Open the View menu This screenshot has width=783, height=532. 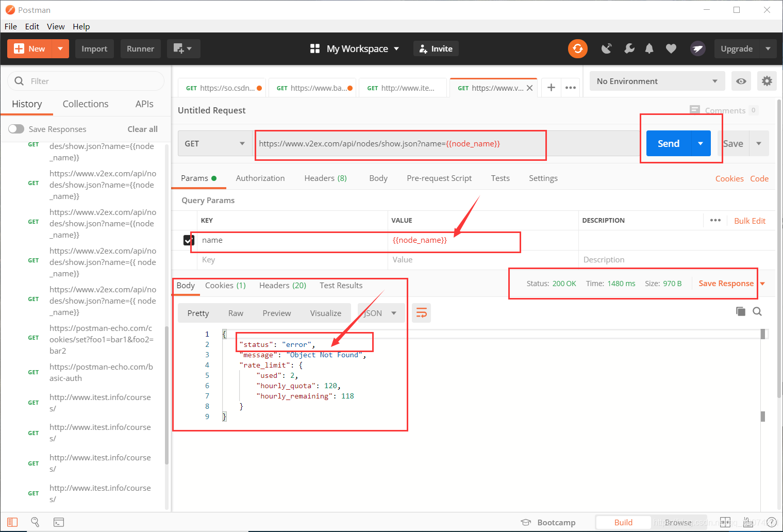[x=56, y=26]
